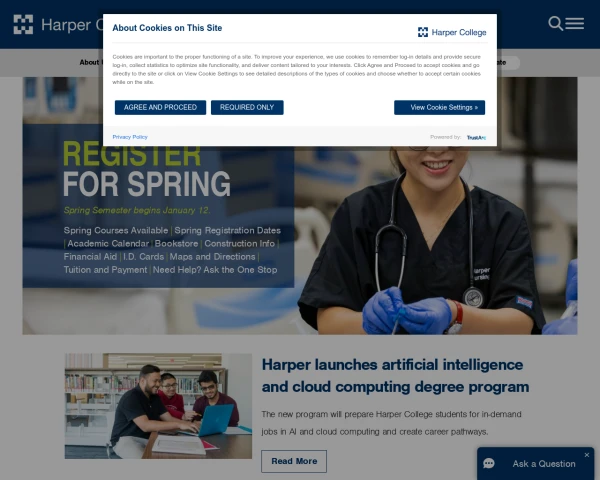
Task: Open Spring Registration Dates link
Action: (228, 230)
